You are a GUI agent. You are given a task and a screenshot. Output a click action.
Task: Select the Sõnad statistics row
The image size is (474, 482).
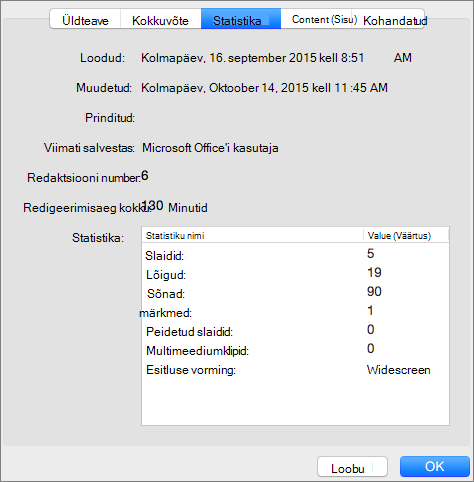(295, 293)
